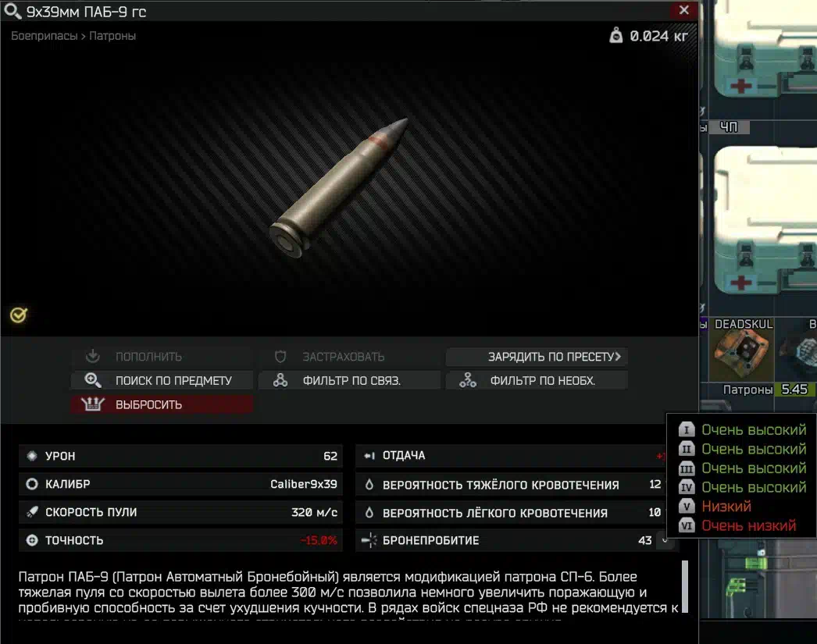Click the nodes icon by ФИЛЬТР ПО НЕОБХ.
The image size is (817, 644).
[467, 380]
